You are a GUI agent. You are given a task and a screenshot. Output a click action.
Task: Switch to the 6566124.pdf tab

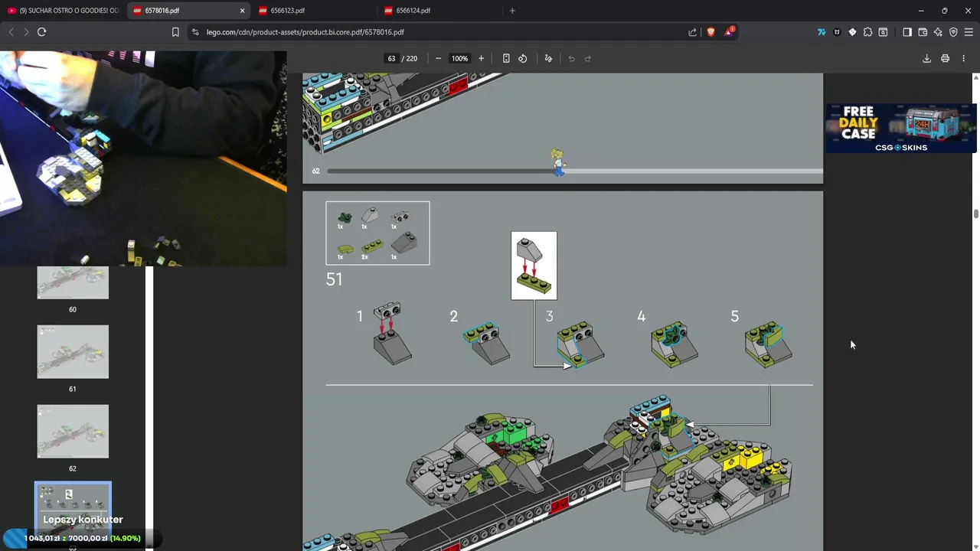point(439,11)
